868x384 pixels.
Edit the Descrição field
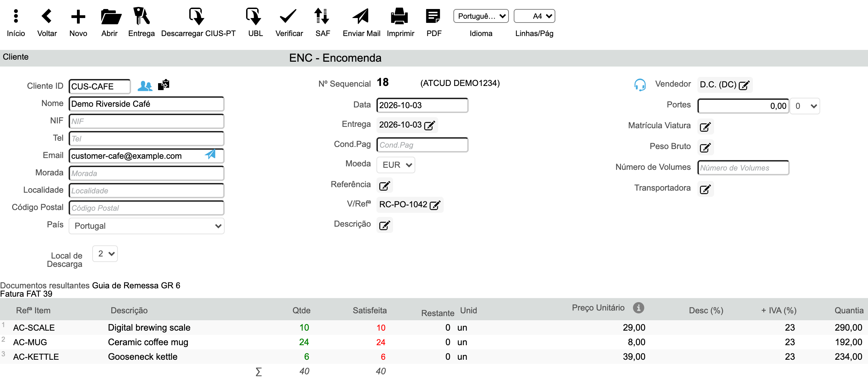click(385, 225)
